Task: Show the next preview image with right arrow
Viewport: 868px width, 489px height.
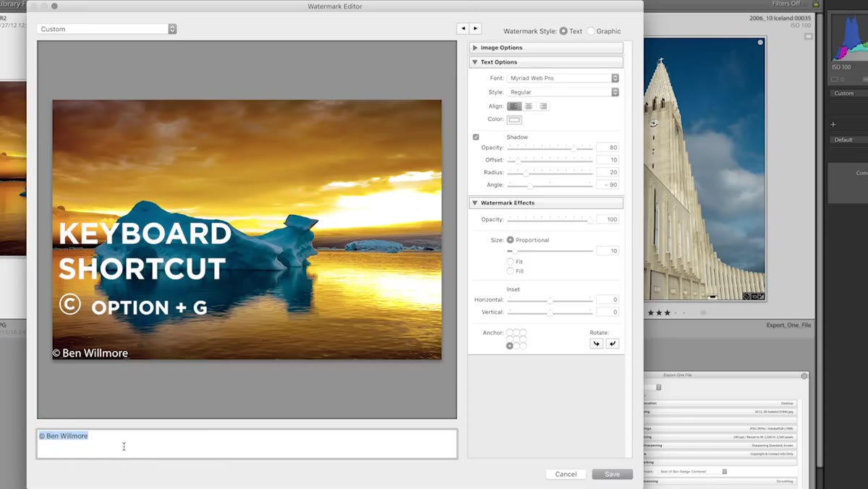Action: coord(475,29)
